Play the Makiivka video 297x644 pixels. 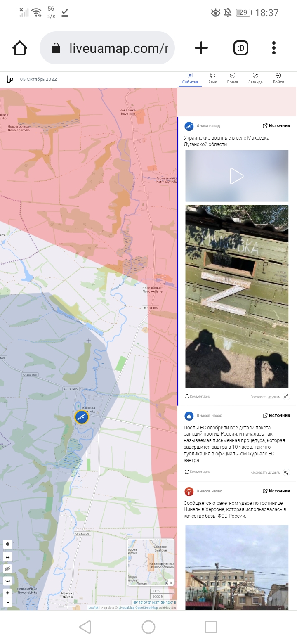click(236, 176)
